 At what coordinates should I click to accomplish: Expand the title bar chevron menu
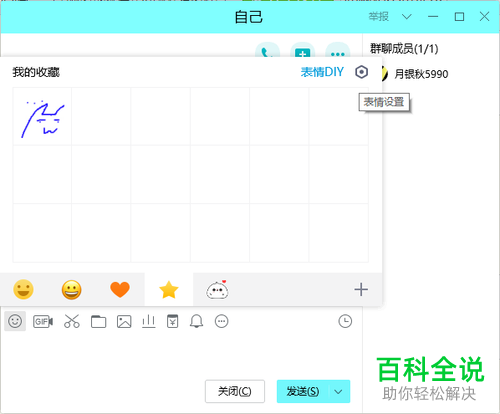coord(407,16)
